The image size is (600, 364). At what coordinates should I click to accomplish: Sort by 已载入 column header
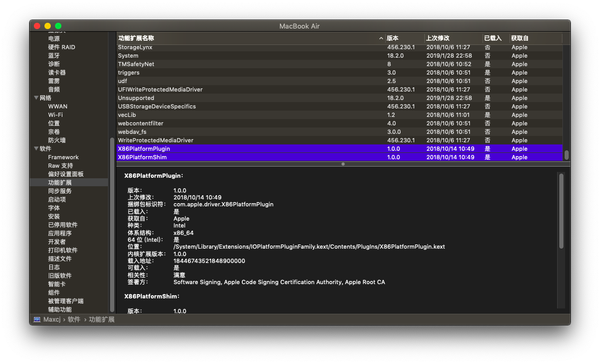[x=496, y=38]
